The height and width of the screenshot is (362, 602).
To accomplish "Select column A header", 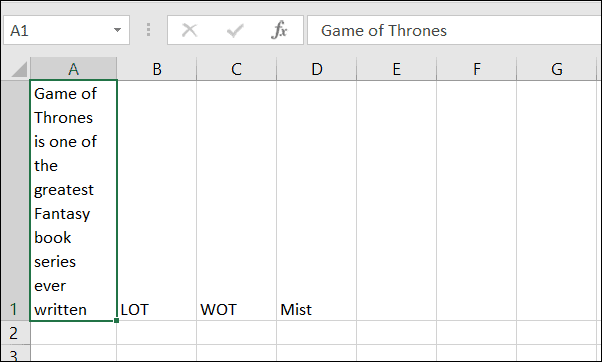I will (73, 69).
